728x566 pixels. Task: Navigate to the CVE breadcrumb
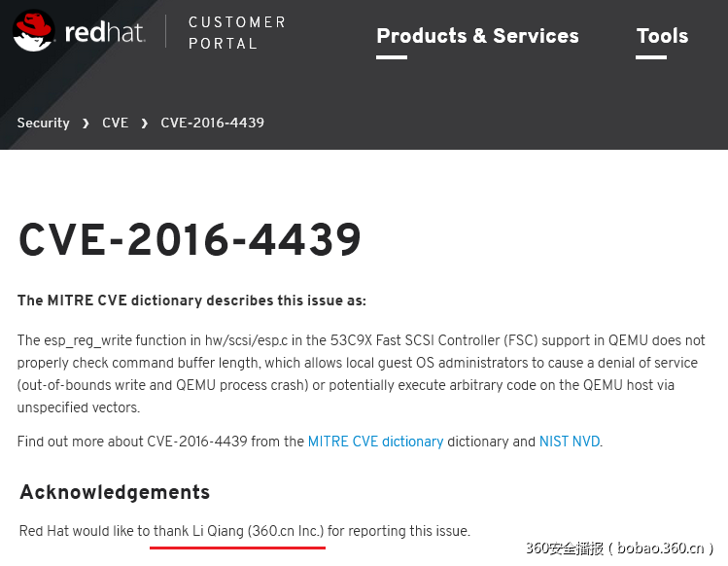point(115,123)
